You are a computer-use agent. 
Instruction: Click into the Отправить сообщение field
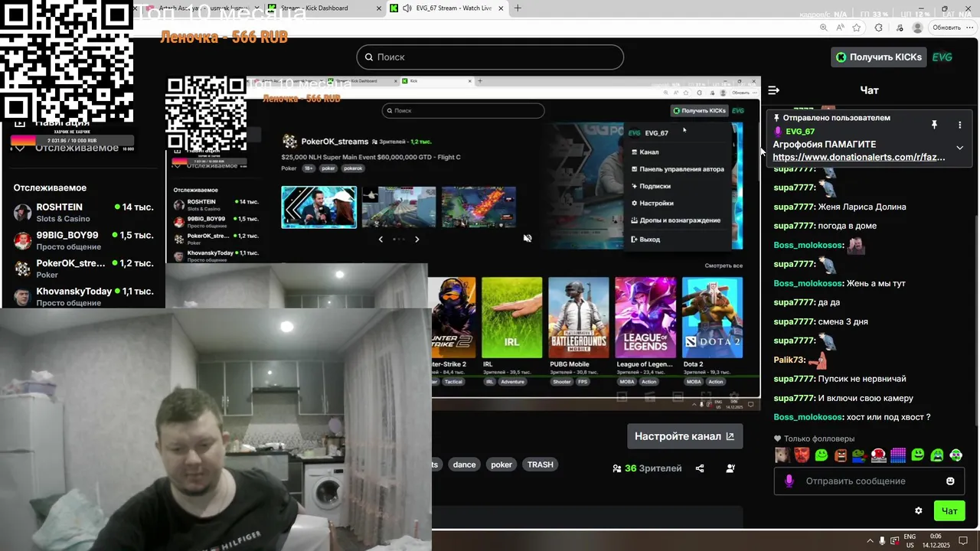pos(869,481)
